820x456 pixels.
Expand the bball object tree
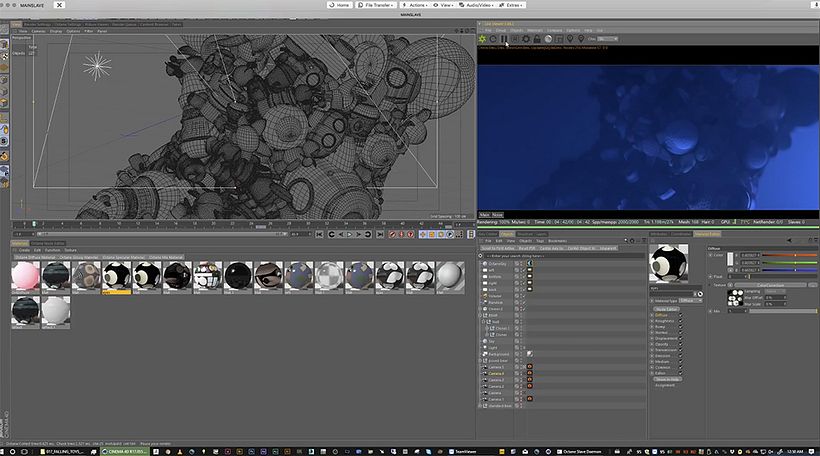tap(481, 315)
